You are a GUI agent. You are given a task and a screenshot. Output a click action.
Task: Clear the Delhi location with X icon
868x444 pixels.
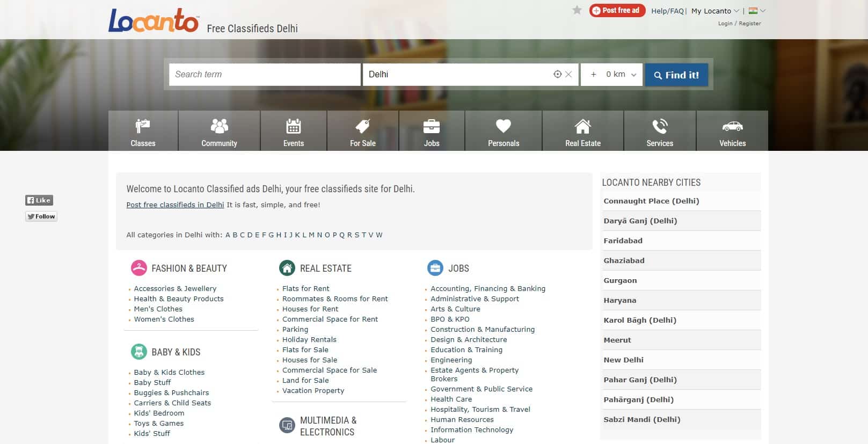tap(568, 75)
